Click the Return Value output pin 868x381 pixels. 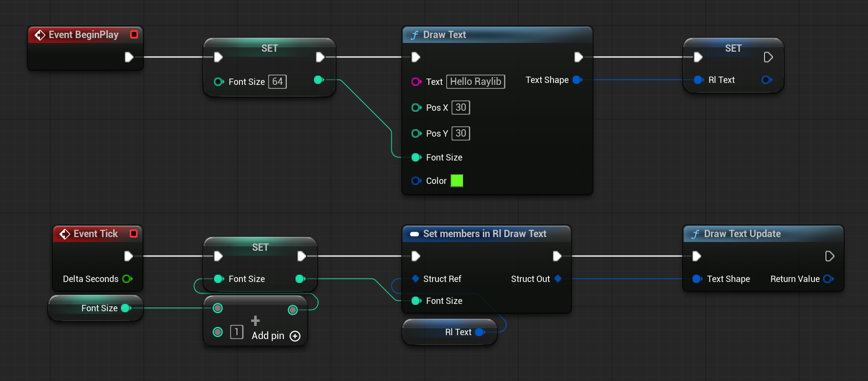828,279
